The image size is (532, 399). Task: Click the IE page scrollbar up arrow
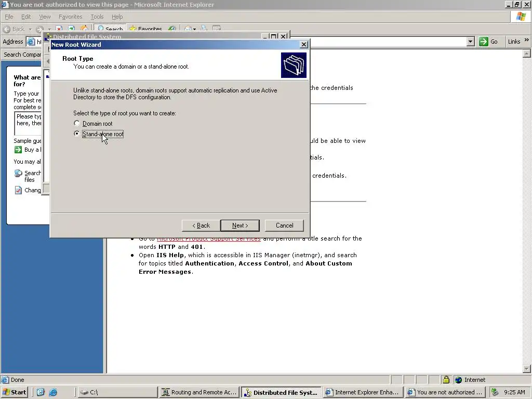(x=527, y=54)
